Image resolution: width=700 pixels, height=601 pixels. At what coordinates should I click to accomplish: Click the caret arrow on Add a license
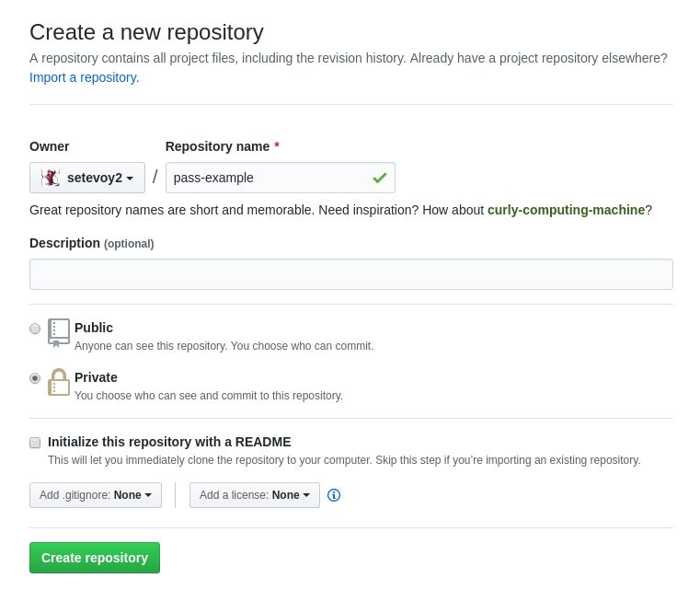pos(306,495)
